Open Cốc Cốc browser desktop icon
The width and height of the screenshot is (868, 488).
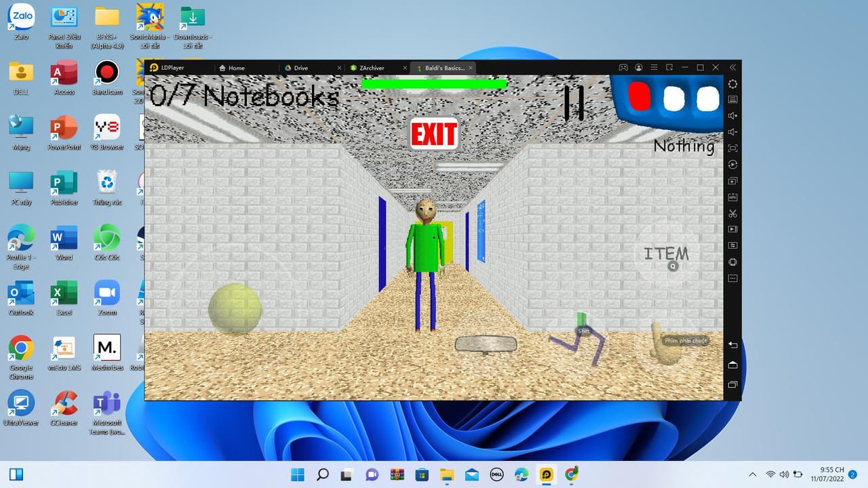click(x=107, y=242)
